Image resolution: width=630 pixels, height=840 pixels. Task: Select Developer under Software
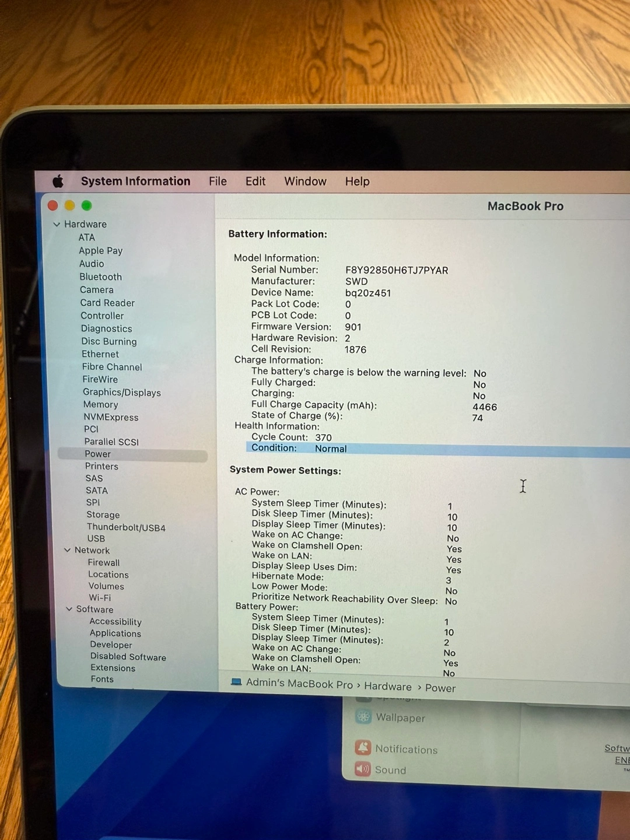(111, 645)
